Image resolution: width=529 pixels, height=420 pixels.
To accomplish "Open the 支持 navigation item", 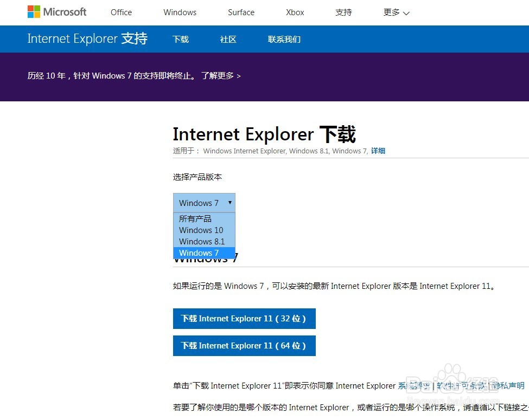I will click(x=343, y=12).
